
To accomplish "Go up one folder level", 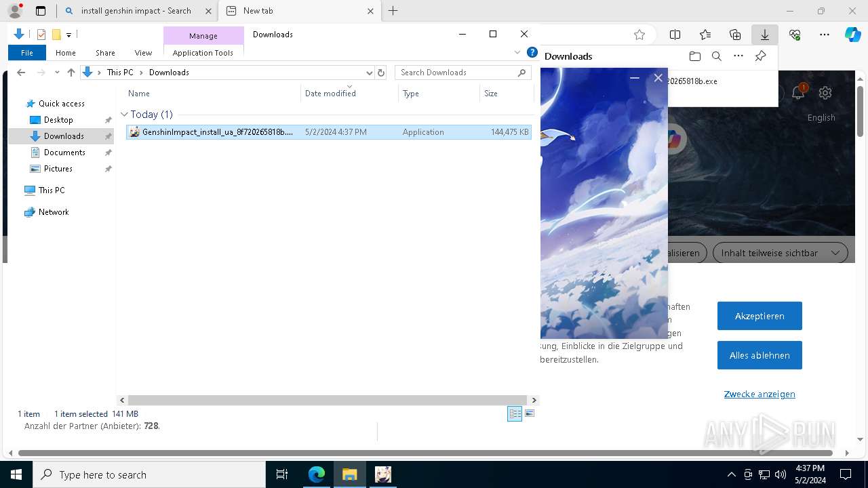I will (71, 73).
